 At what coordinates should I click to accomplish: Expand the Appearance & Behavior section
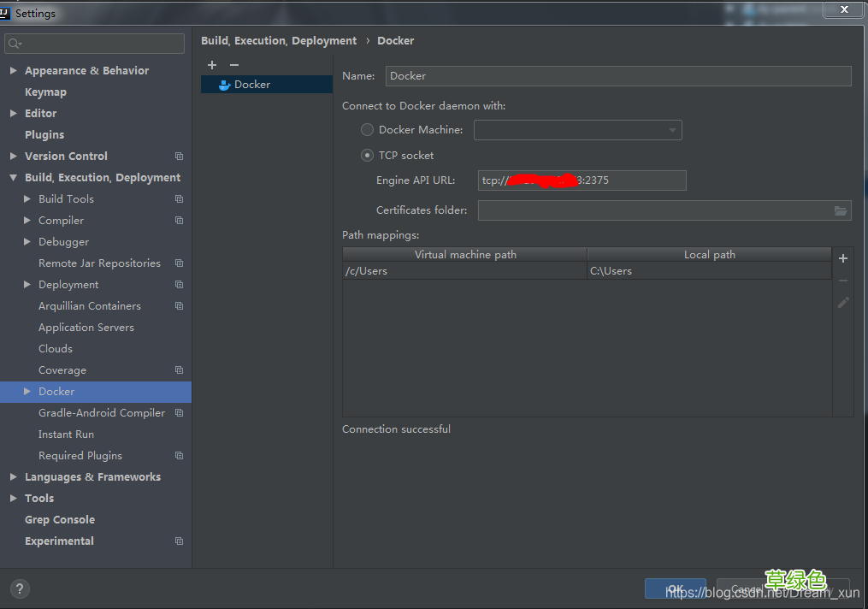click(x=14, y=70)
